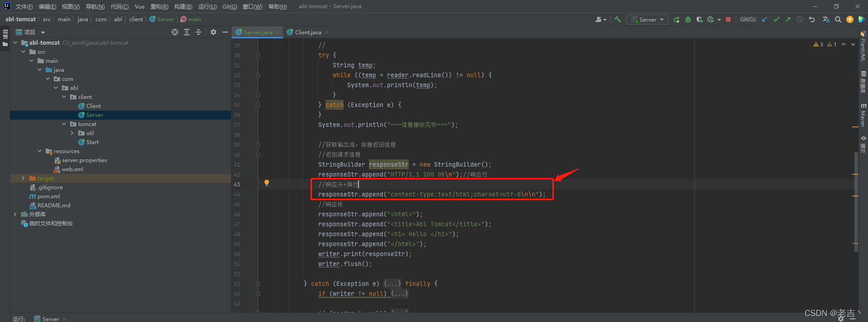Expand the target folder
Viewport: 868px width, 322px height.
(x=24, y=178)
